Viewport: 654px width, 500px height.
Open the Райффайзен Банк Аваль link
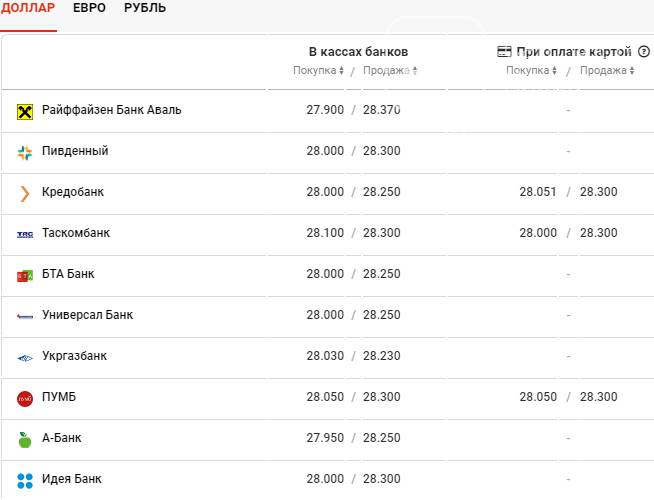[111, 110]
